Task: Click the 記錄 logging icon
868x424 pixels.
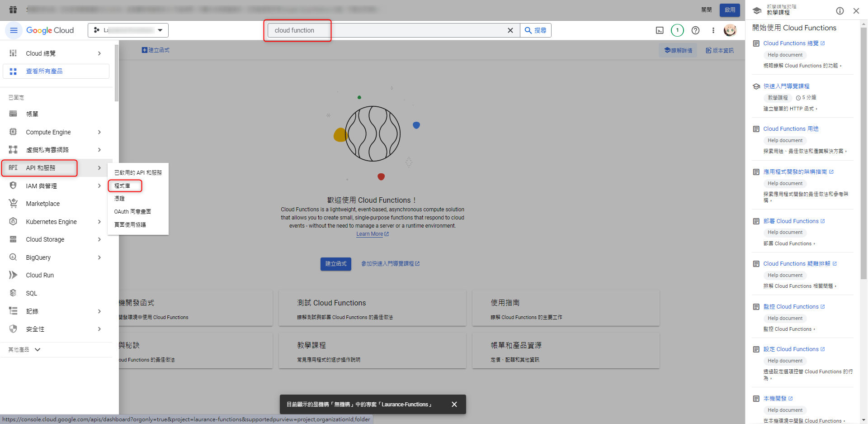Action: tap(13, 311)
